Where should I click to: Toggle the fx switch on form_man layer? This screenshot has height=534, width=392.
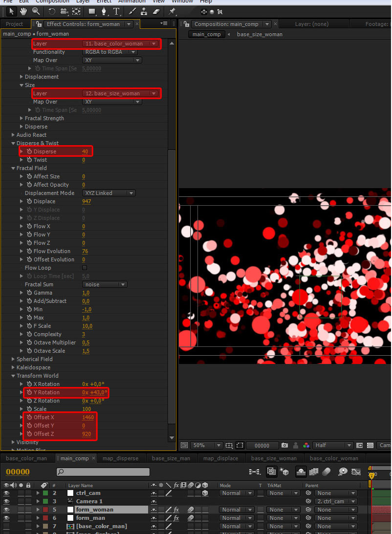(x=176, y=518)
